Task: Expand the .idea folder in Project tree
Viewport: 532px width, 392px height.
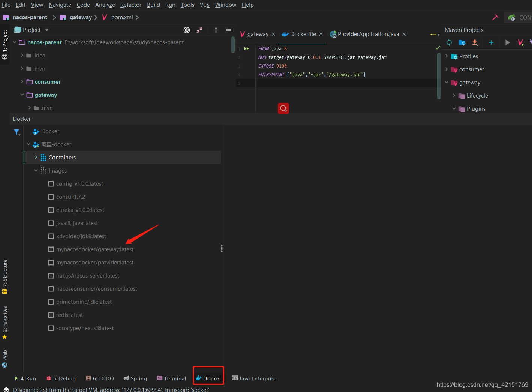Action: pyautogui.click(x=22, y=55)
